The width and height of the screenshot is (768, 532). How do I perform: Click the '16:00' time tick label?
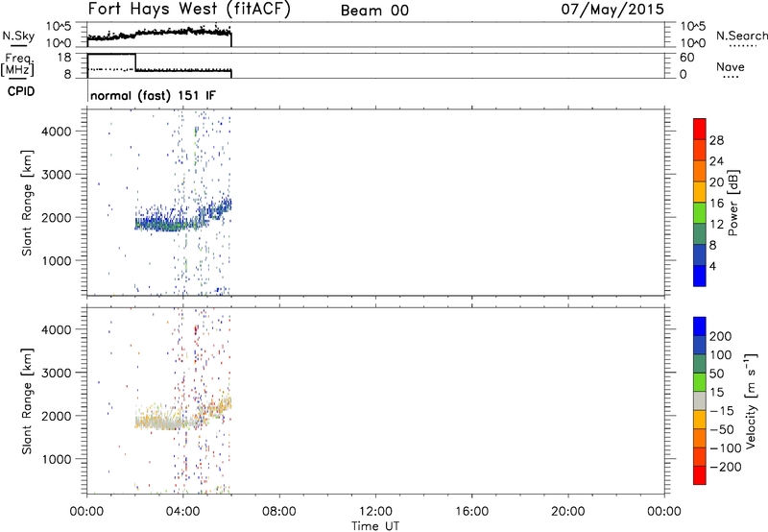point(471,512)
